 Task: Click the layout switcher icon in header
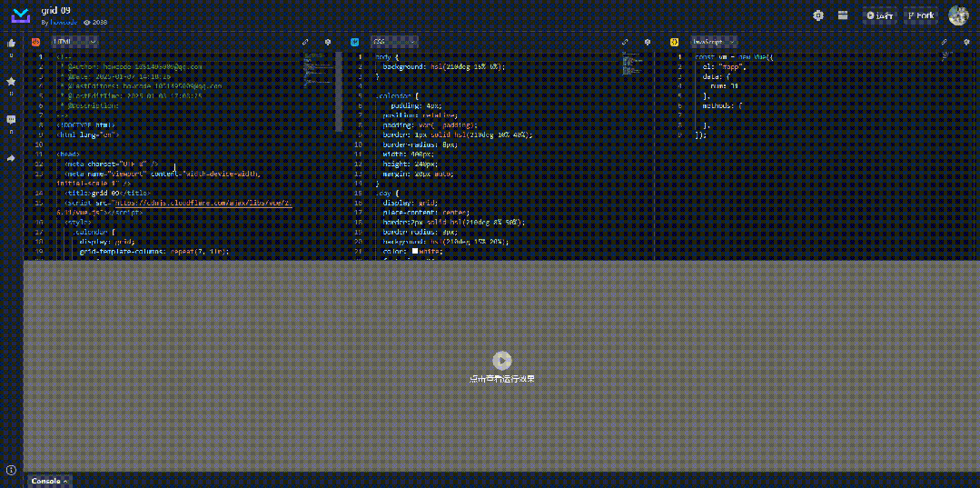click(x=843, y=15)
